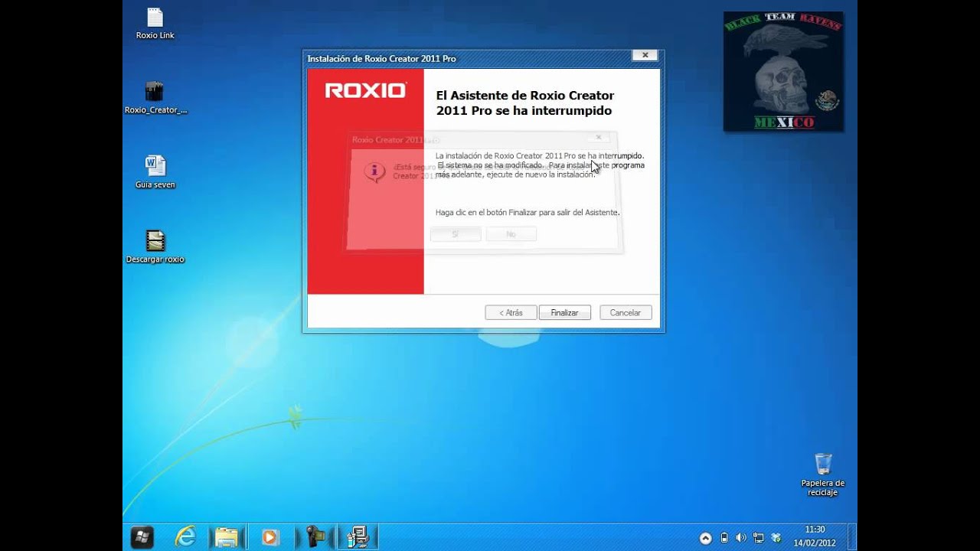The height and width of the screenshot is (551, 980).
Task: Select the Roxio_Creator_ desktop icon
Action: (x=155, y=97)
